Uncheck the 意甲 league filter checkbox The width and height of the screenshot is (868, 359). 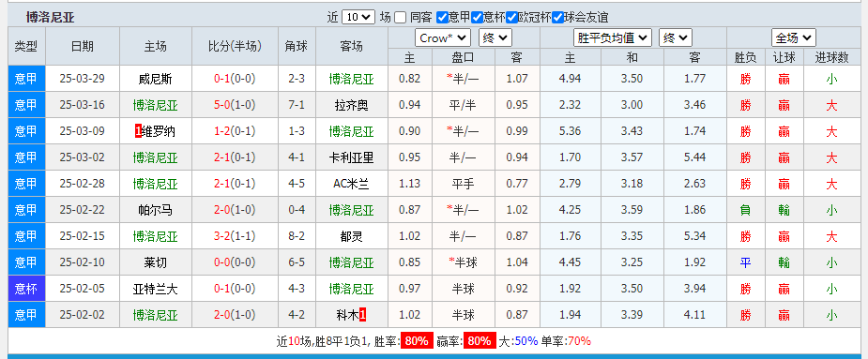(442, 17)
